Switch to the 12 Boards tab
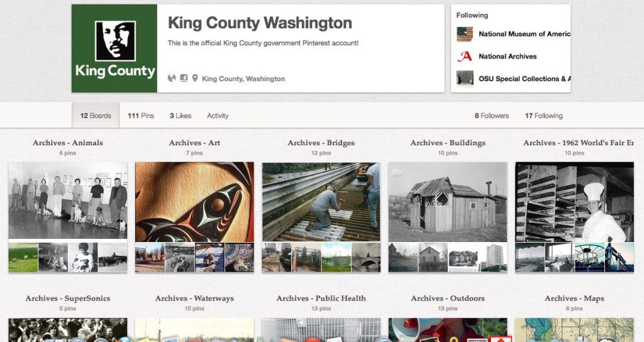The image size is (644, 342). (96, 116)
